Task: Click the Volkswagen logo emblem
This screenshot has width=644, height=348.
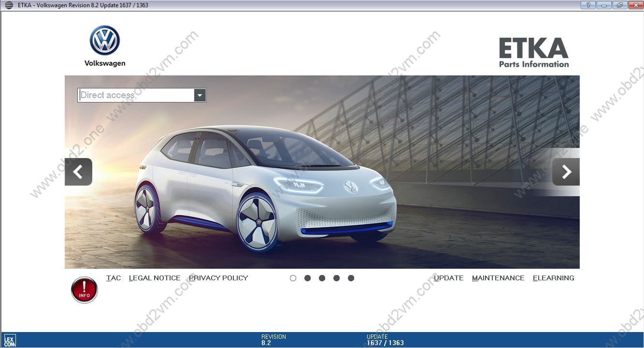Action: [105, 41]
